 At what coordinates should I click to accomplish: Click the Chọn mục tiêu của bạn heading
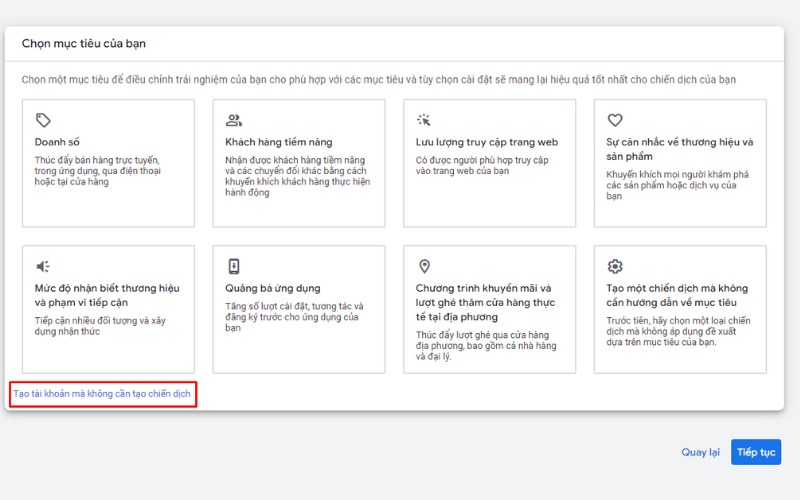coord(85,44)
